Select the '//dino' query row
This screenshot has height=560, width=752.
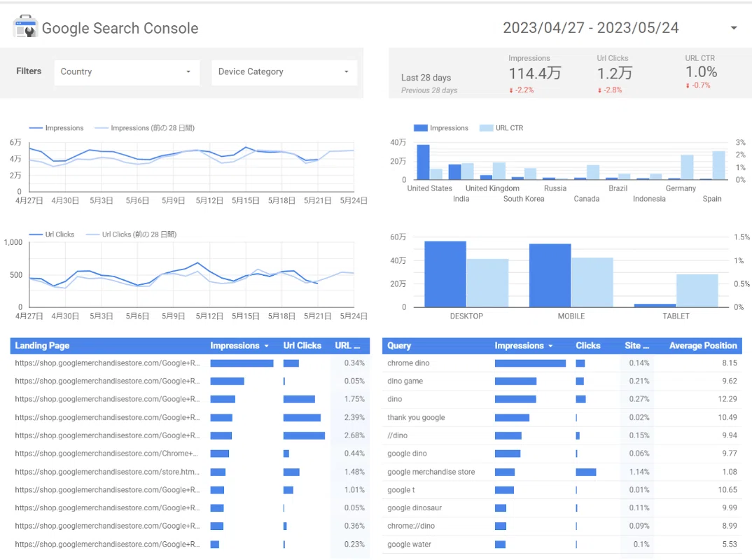coord(562,435)
